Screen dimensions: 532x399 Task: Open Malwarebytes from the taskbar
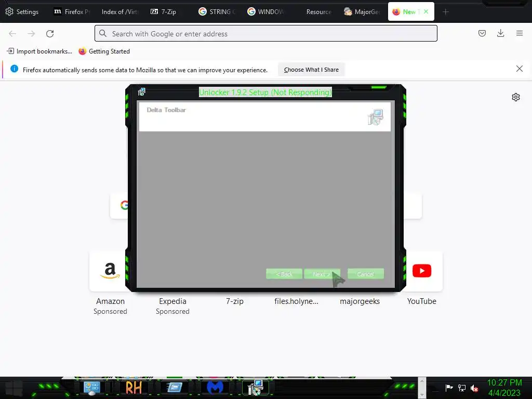coord(215,388)
